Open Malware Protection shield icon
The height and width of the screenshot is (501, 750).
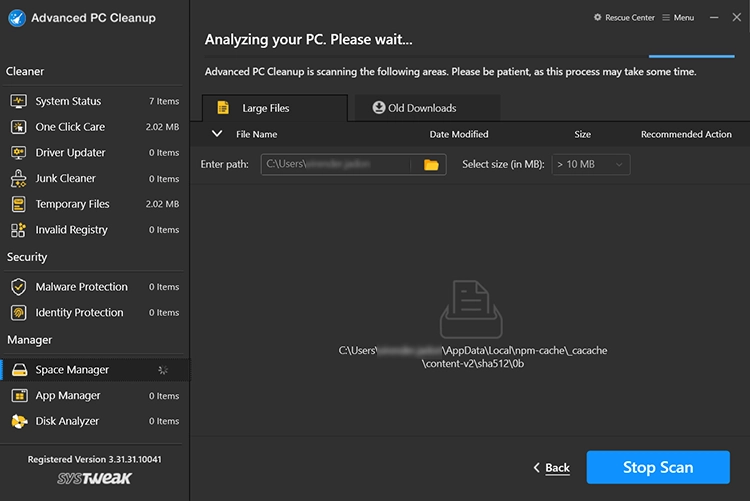point(18,287)
